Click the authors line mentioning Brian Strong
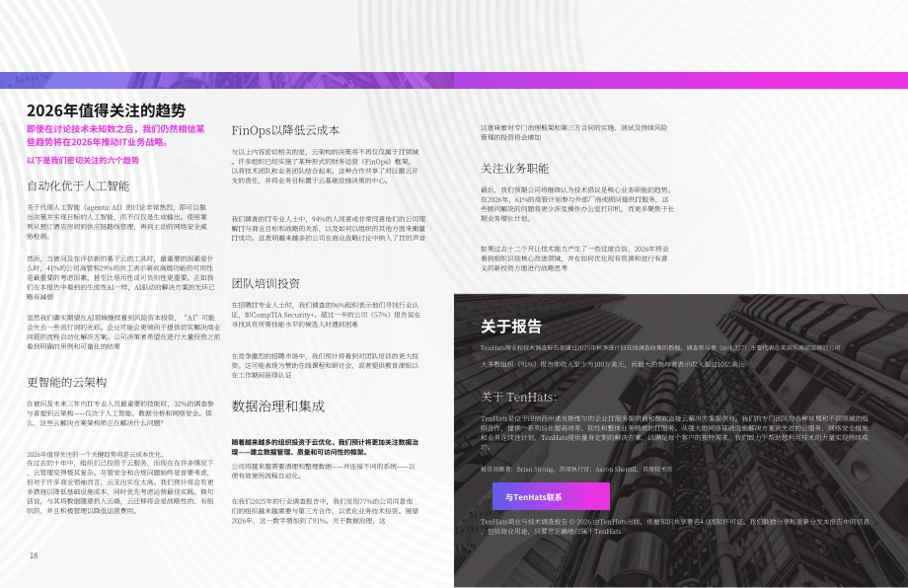 coord(576,469)
